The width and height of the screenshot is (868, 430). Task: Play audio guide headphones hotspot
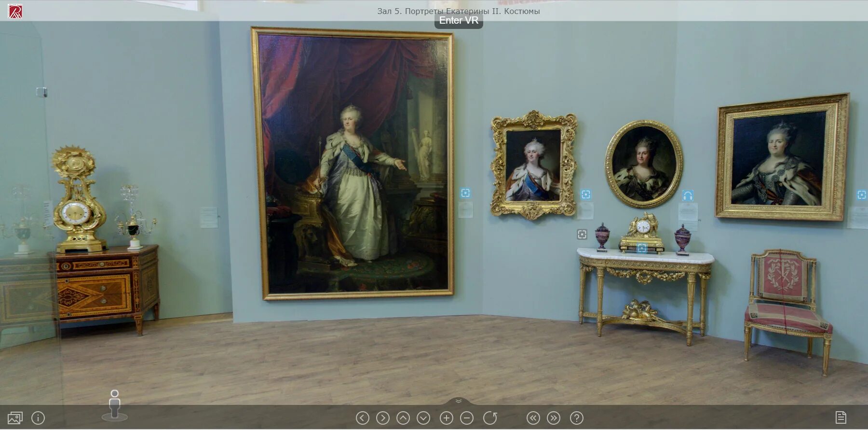point(688,195)
